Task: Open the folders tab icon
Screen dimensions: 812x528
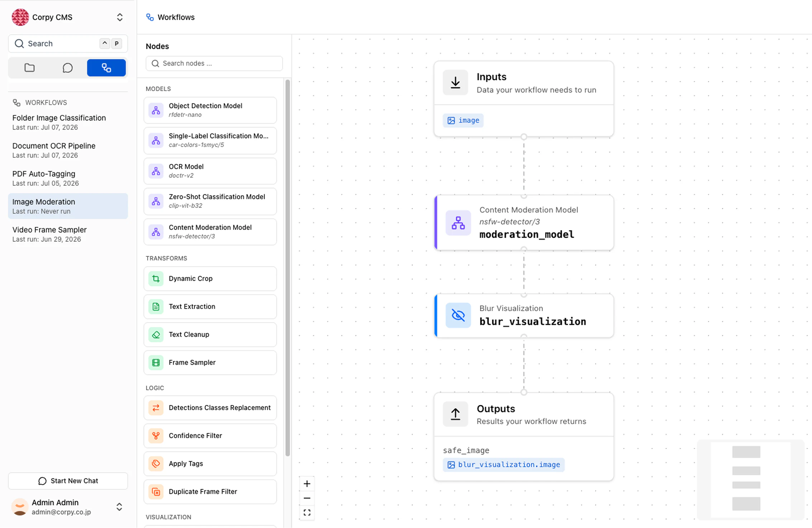Action: (29, 68)
